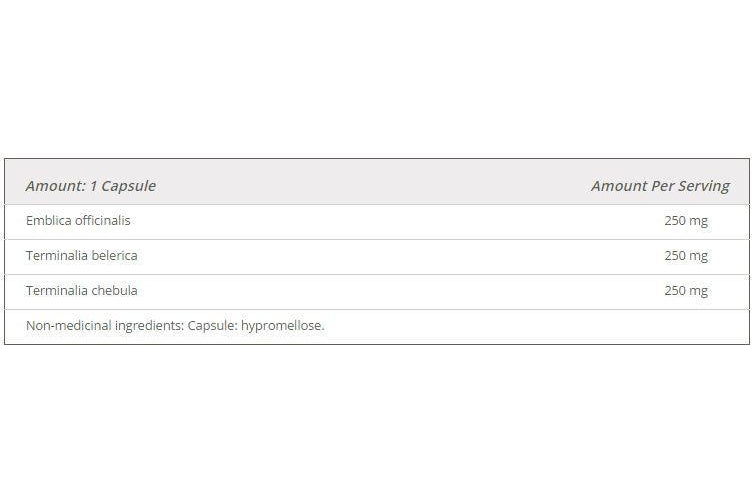Click the word "Serving" in the header

coord(704,186)
